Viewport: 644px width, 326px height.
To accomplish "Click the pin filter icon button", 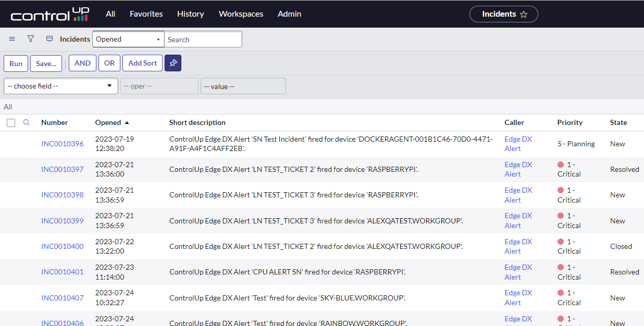I will point(173,63).
